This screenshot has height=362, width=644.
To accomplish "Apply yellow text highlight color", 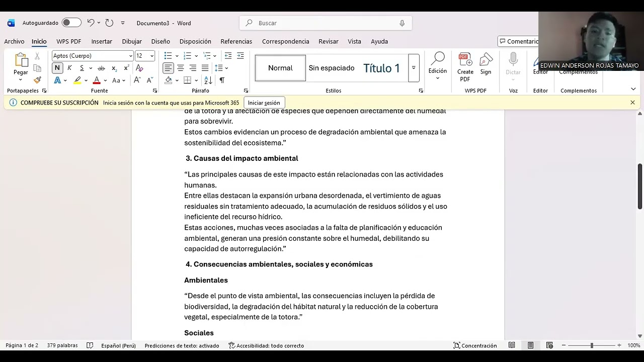I will (x=77, y=80).
